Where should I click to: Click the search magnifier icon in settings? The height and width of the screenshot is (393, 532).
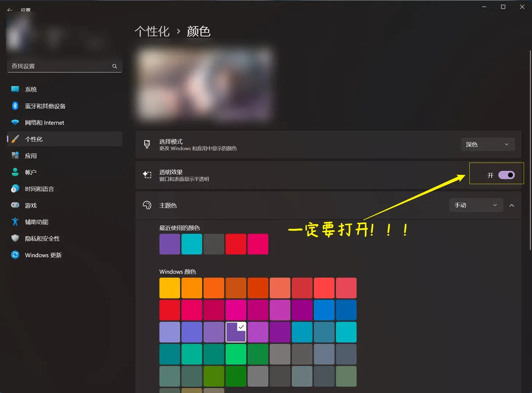pos(115,66)
